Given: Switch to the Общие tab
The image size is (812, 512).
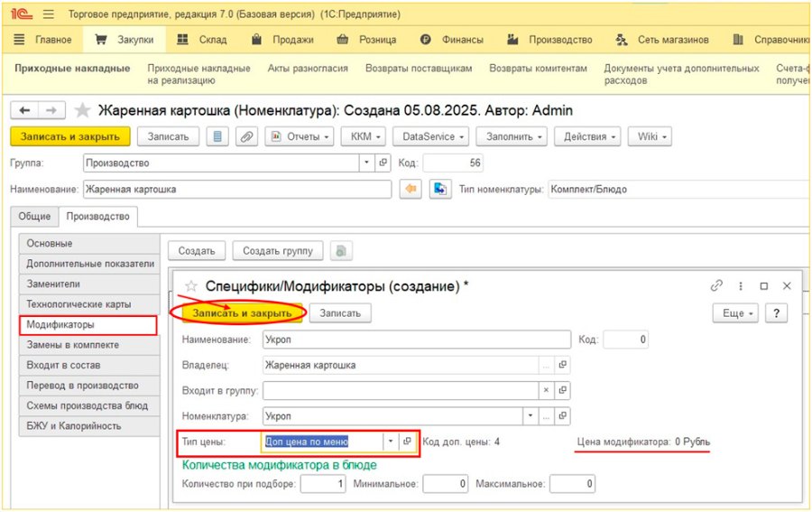Looking at the screenshot, I should (34, 217).
